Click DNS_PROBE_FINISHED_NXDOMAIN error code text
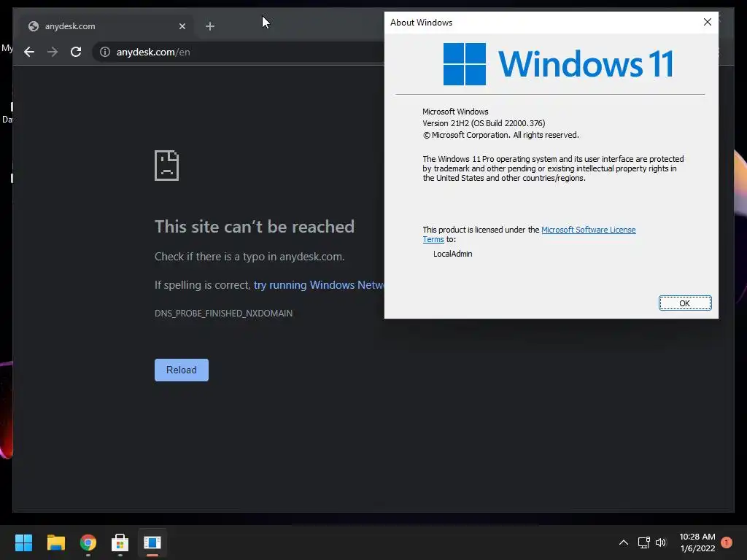Image resolution: width=747 pixels, height=560 pixels. [x=223, y=314]
